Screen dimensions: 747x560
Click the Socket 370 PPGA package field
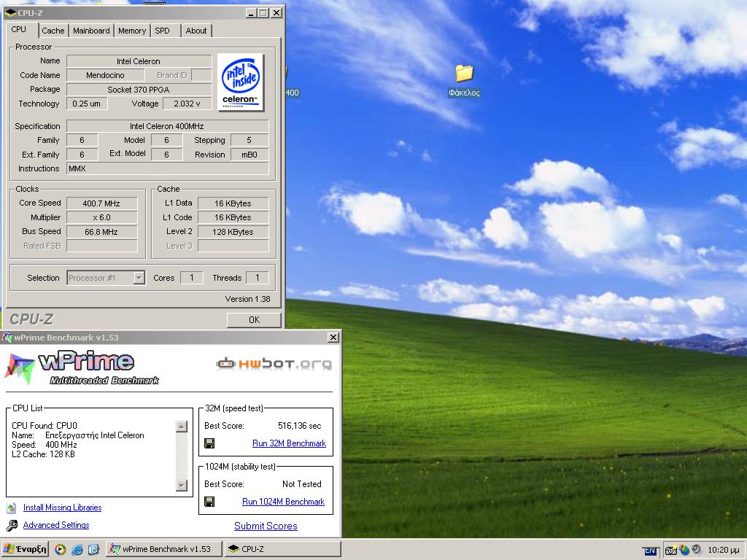139,90
